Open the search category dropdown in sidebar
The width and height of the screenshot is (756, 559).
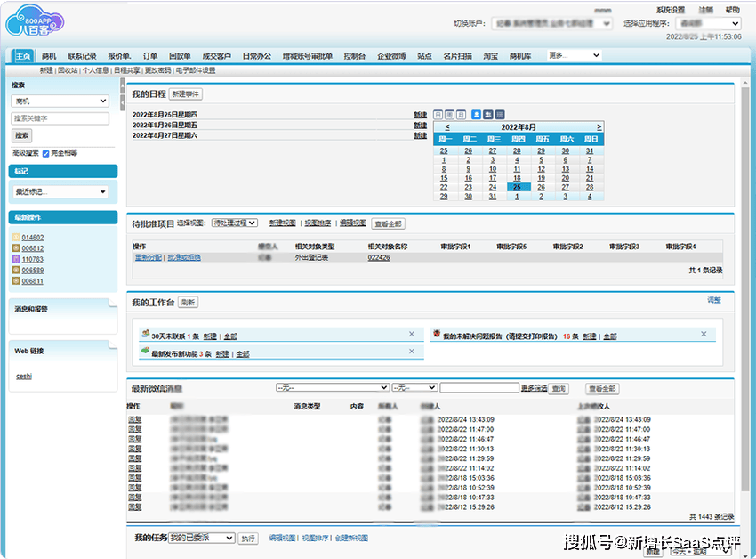[x=60, y=101]
